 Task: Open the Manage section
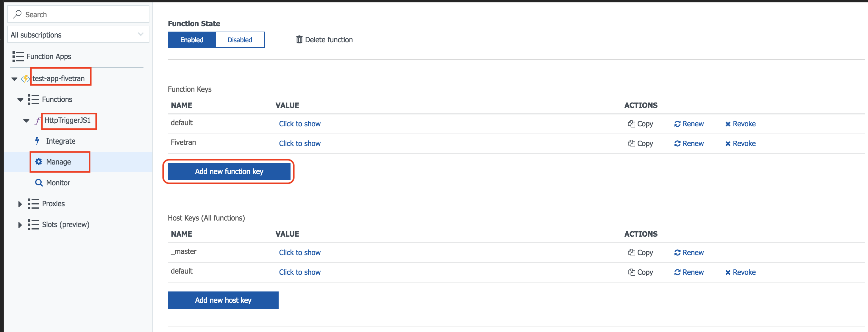pyautogui.click(x=58, y=162)
